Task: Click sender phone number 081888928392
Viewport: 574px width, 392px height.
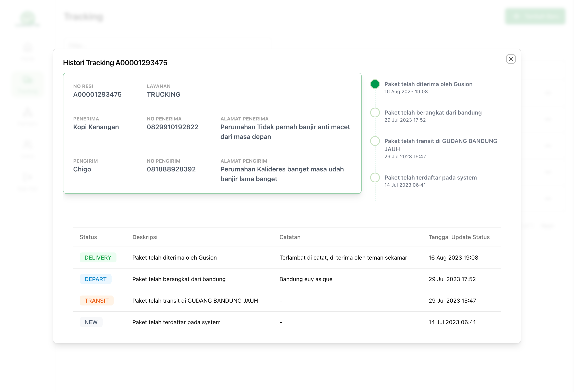Action: click(171, 169)
